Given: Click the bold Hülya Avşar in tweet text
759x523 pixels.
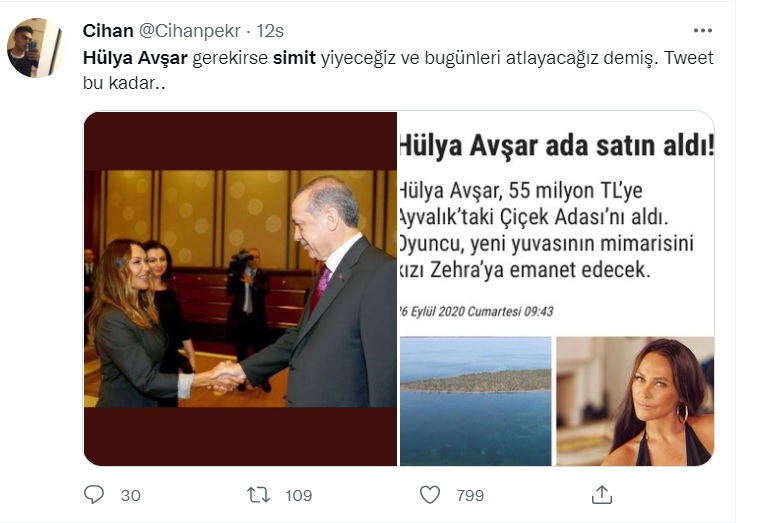Looking at the screenshot, I should pos(135,58).
